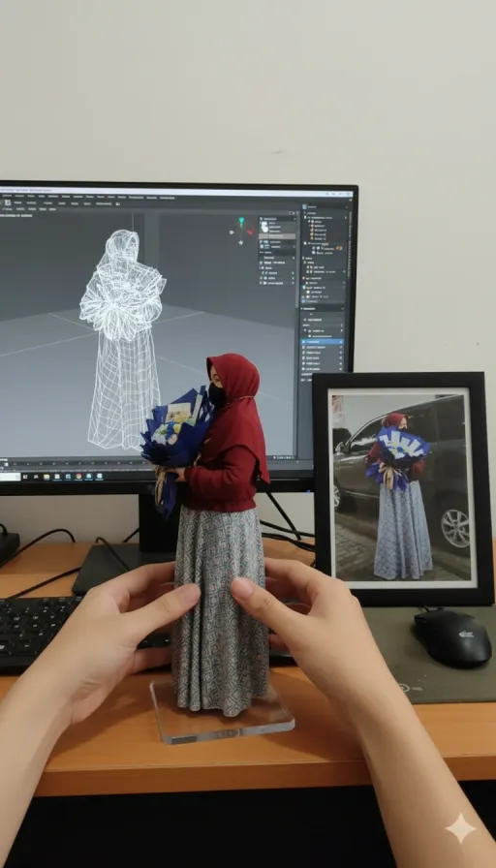Open the second menu in the top menu bar
The width and height of the screenshot is (496, 868).
point(19,197)
